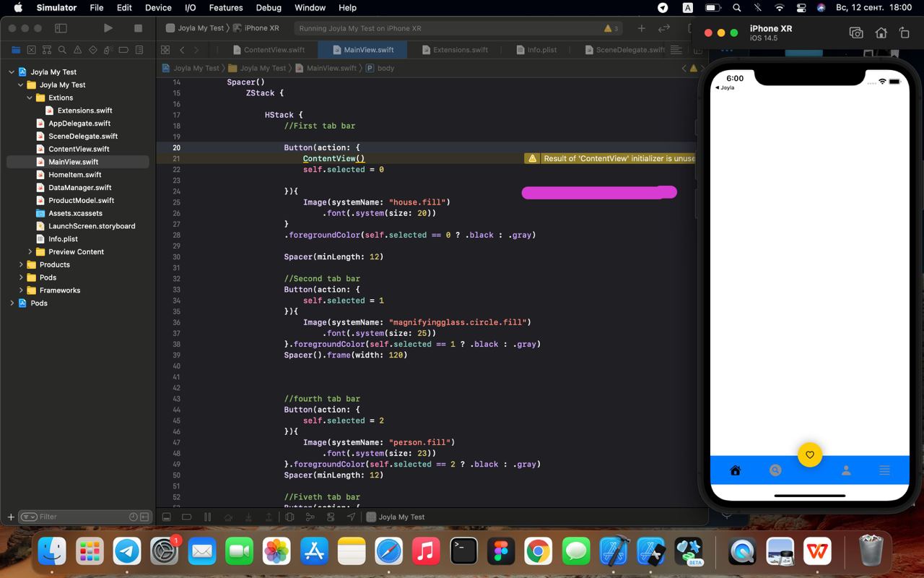The width and height of the screenshot is (924, 578).
Task: Toggle recent files filter clock icon
Action: click(133, 517)
